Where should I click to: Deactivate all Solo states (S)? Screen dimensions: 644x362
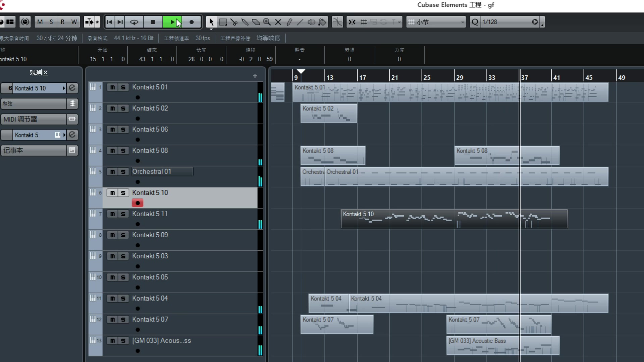pos(51,22)
